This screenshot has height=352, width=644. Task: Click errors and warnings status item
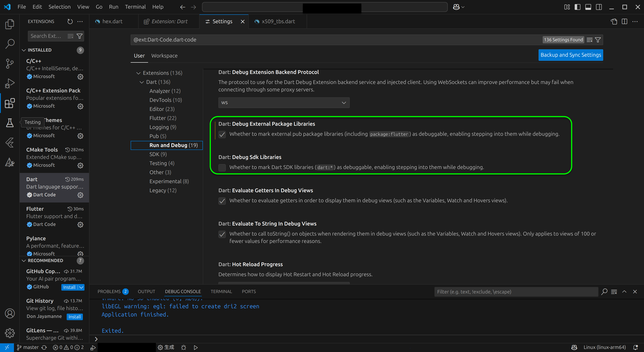(68, 347)
